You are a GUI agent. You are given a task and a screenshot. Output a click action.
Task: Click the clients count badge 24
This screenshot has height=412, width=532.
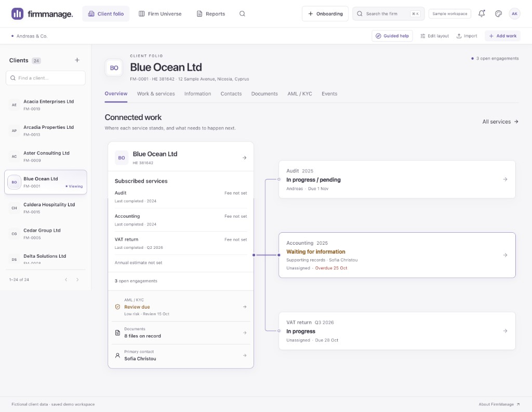coord(36,61)
